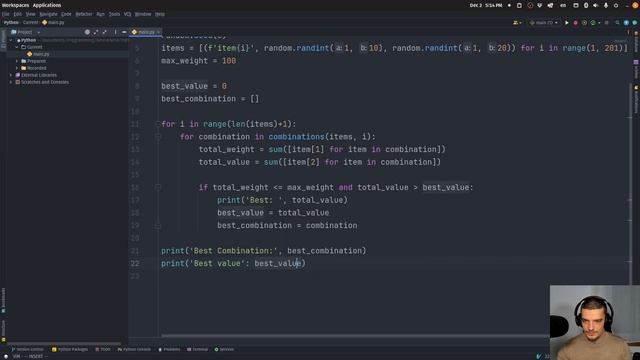Viewport: 640px width, 360px height.
Task: Open the Python Console tool window
Action: pyautogui.click(x=134, y=349)
